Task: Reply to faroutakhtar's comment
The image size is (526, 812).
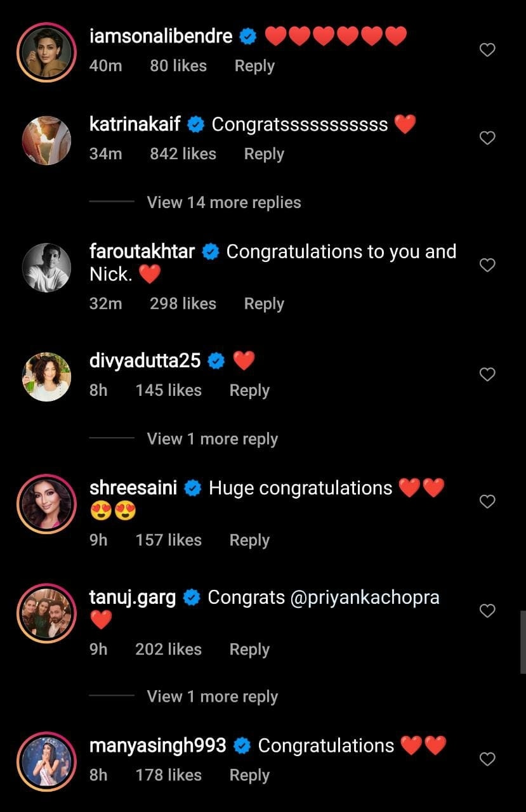Action: click(x=264, y=304)
